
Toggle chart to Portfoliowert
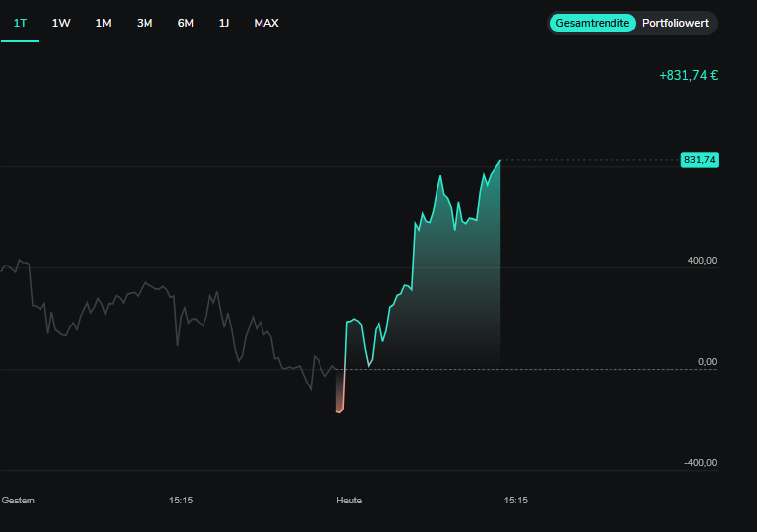676,23
